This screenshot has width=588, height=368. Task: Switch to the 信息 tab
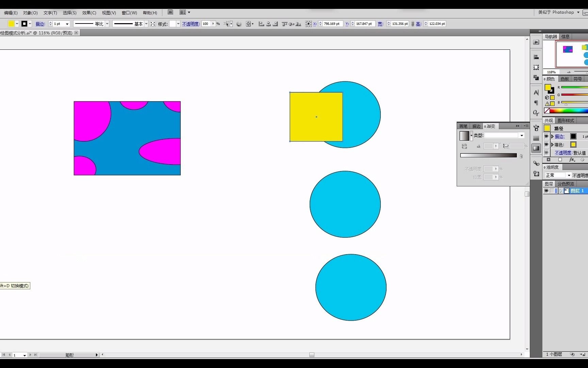[x=566, y=36]
